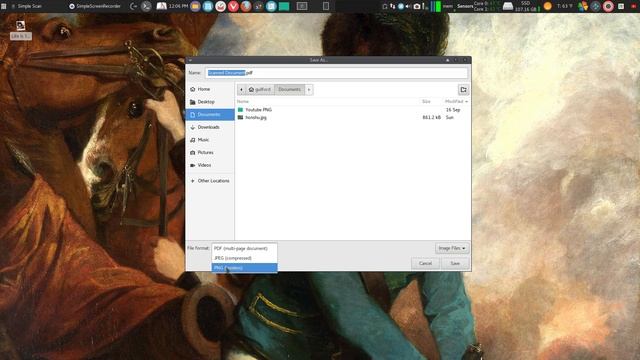This screenshot has width=640, height=360.
Task: Click the volume speaker icon in tray
Action: [408, 6]
